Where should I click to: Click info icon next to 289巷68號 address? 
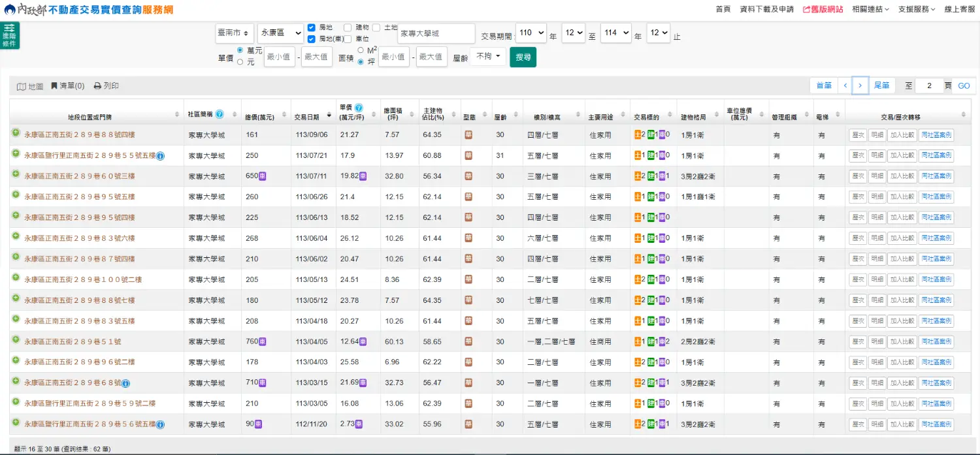126,383
